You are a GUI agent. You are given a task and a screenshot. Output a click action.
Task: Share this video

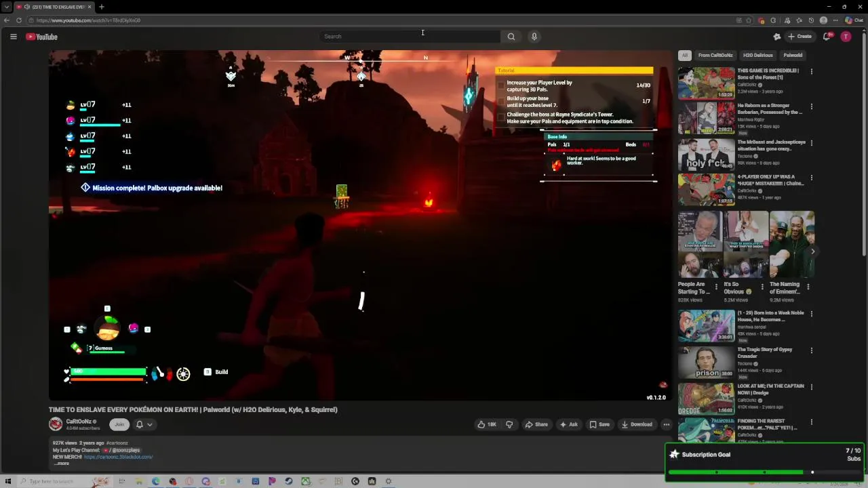point(536,424)
